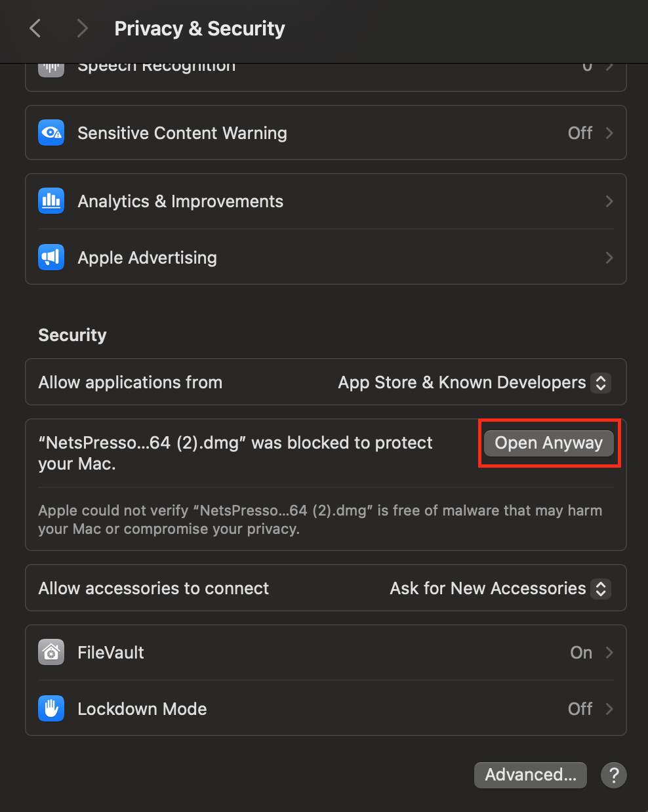Click the Off value for Sensitive Content Warning

point(580,133)
